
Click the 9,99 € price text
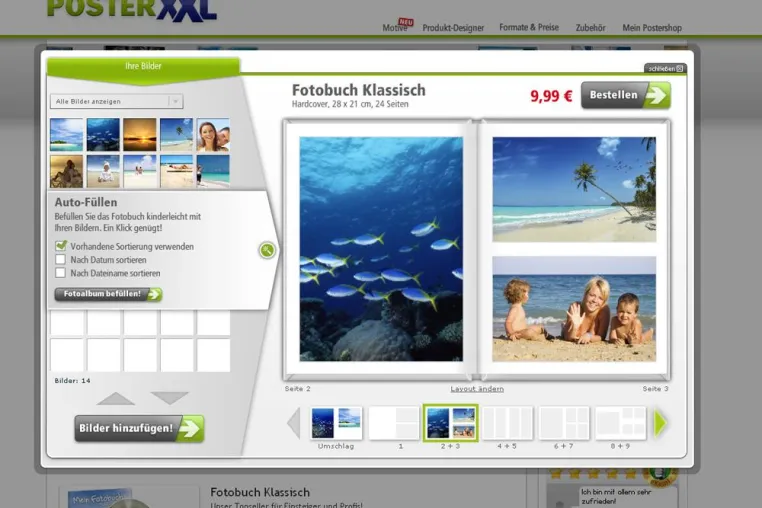551,96
